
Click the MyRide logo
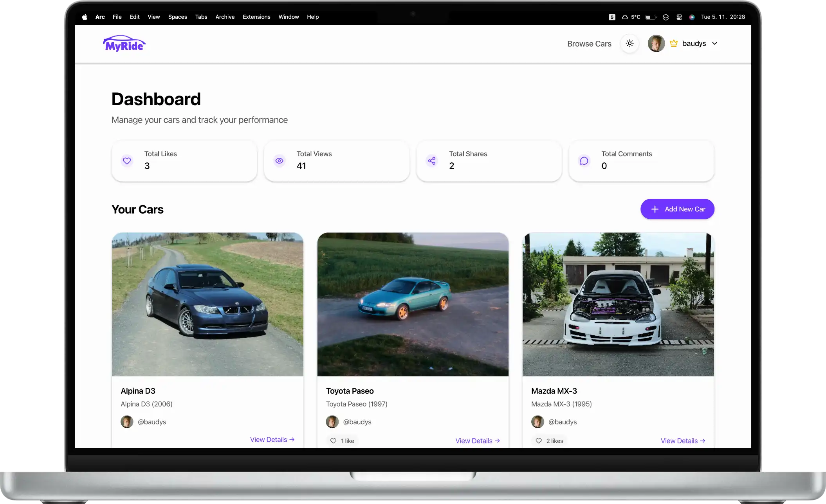124,43
